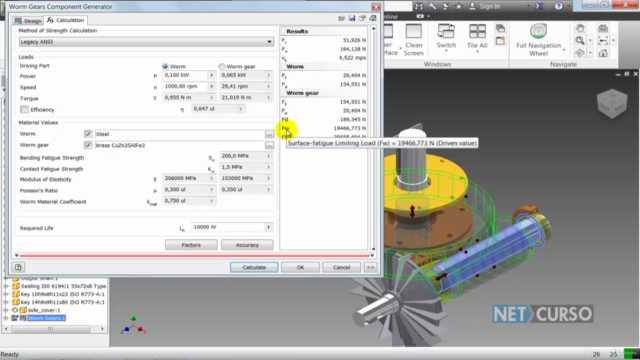The height and width of the screenshot is (360, 640).
Task: Switch to the Design tab
Action: (28, 20)
